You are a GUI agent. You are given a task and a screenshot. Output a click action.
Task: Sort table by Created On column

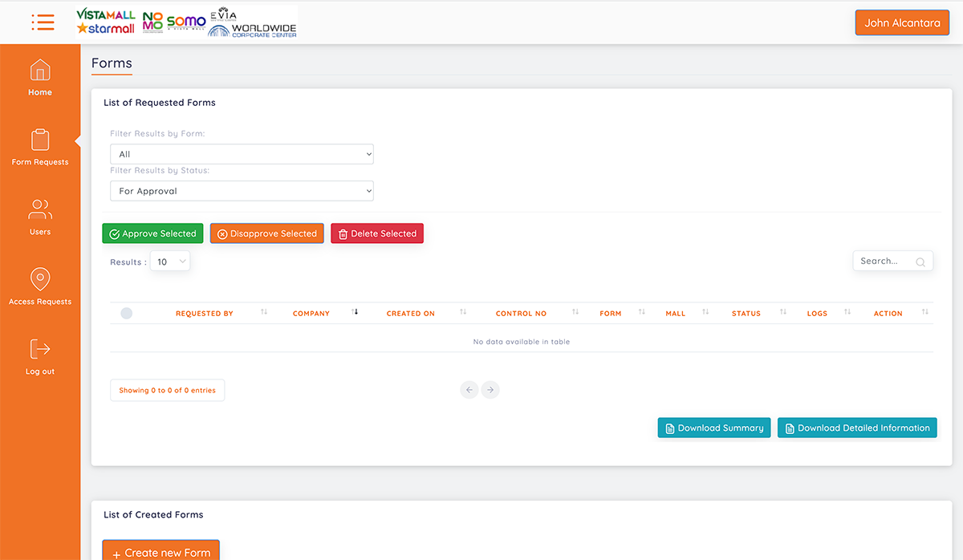tap(411, 314)
